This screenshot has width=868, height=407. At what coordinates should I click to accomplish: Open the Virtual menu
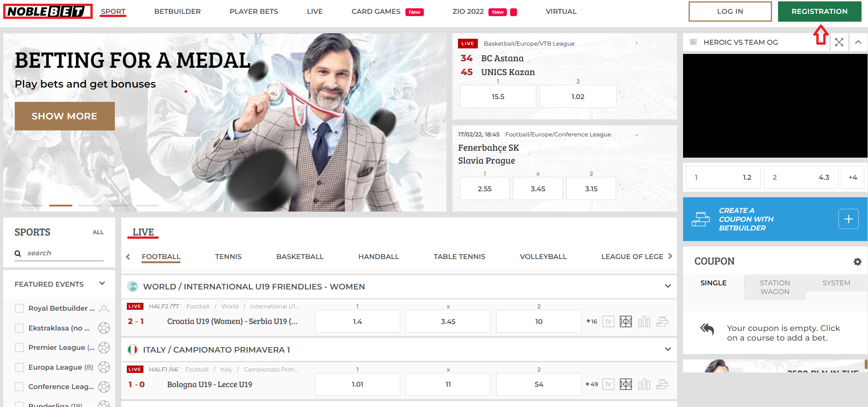coord(561,12)
